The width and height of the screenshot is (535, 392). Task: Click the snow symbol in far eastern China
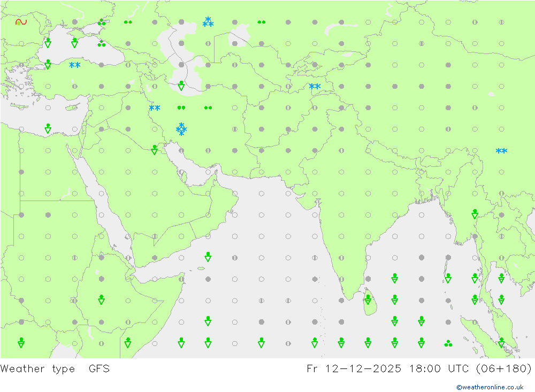tap(501, 151)
